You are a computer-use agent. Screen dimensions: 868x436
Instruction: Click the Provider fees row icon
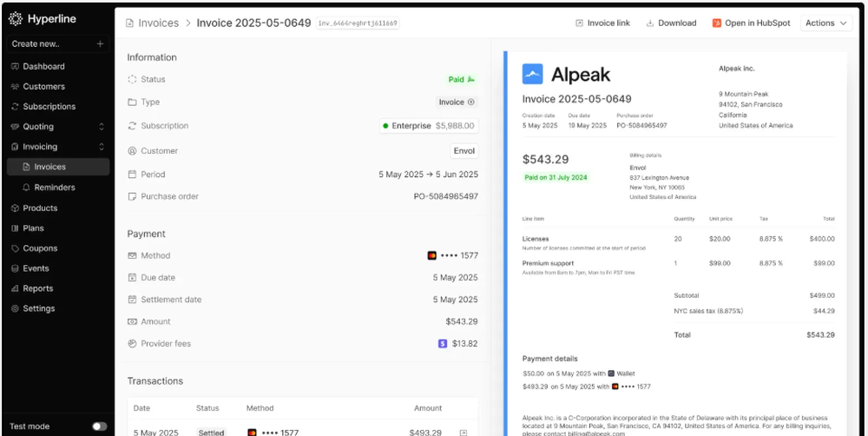(132, 343)
